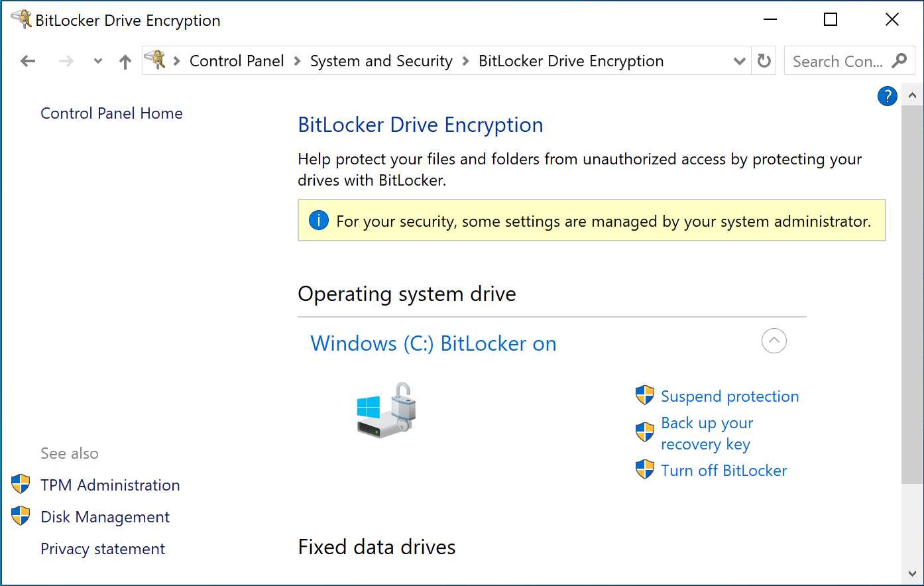Click the BitLocker key icon in the title bar
The image size is (924, 586).
tap(21, 19)
